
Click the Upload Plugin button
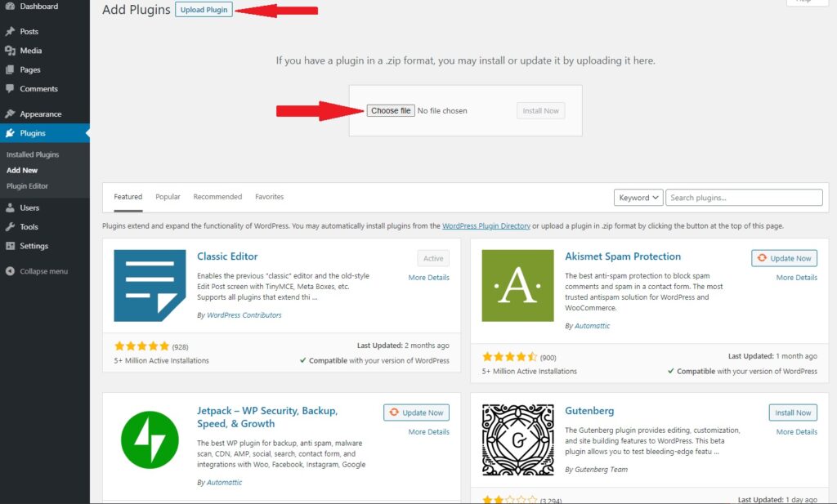(x=204, y=10)
